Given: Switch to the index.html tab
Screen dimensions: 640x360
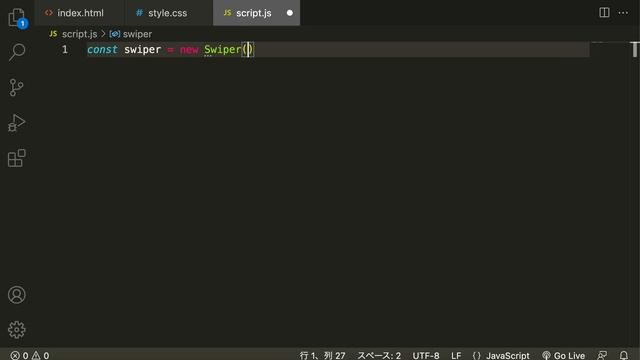Looking at the screenshot, I should [x=80, y=13].
